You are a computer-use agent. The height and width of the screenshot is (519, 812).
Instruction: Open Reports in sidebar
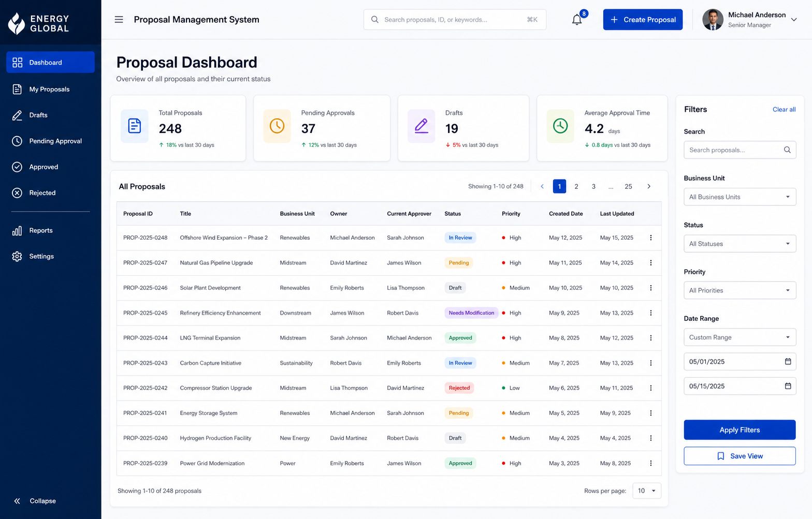[50, 230]
